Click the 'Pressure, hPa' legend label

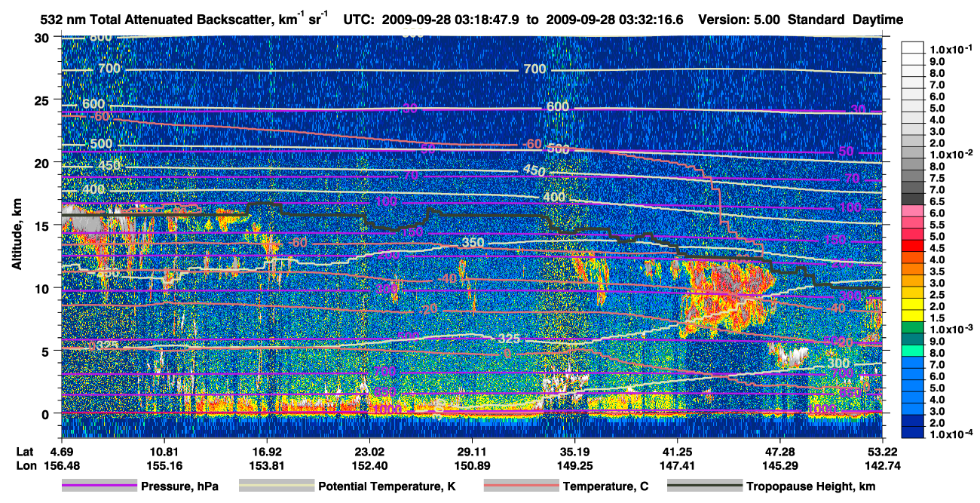click(181, 486)
